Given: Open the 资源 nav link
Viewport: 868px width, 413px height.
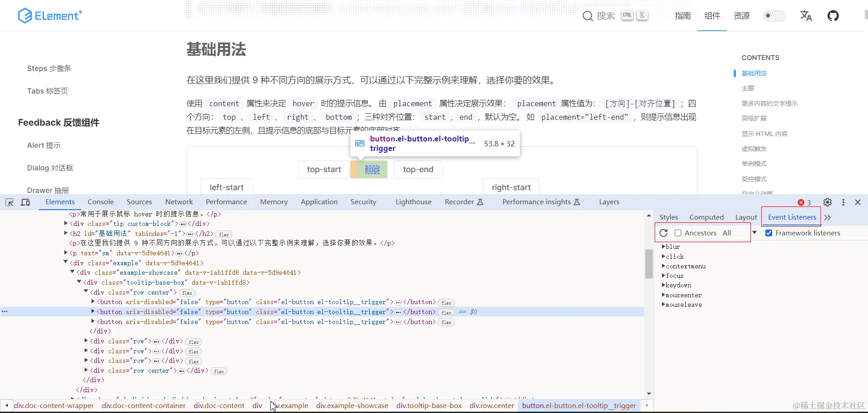Looking at the screenshot, I should [x=741, y=16].
